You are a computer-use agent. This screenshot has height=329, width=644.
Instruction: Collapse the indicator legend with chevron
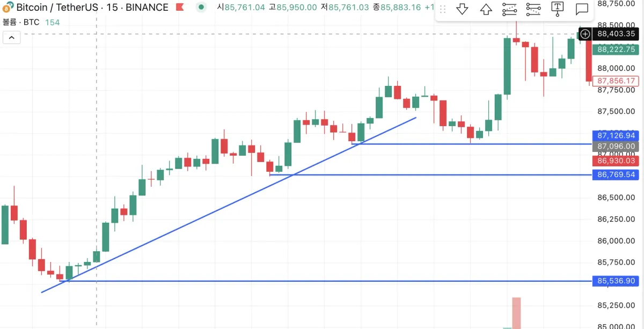coord(12,38)
